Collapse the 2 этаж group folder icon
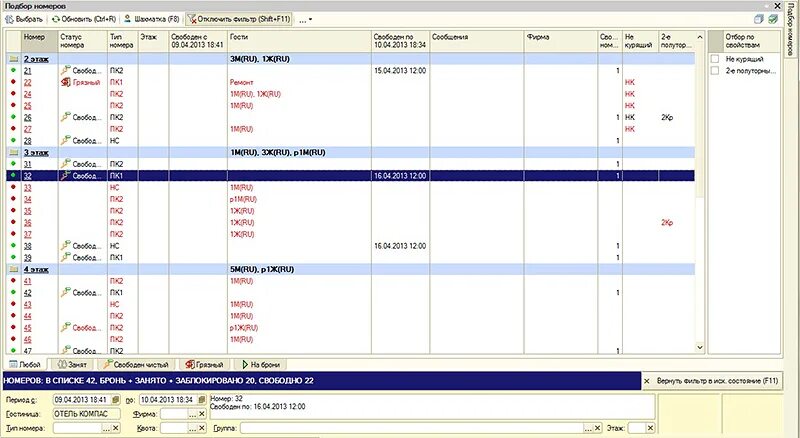The height and width of the screenshot is (438, 800). click(x=13, y=59)
